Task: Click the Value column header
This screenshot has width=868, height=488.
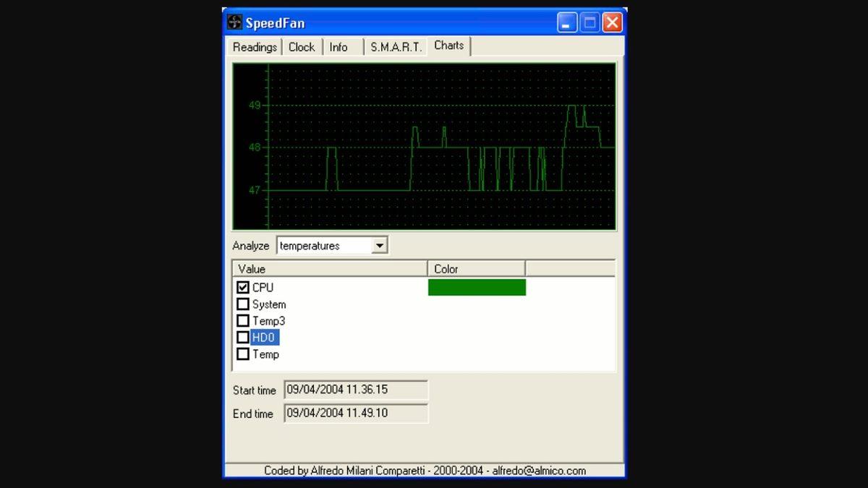Action: [330, 269]
